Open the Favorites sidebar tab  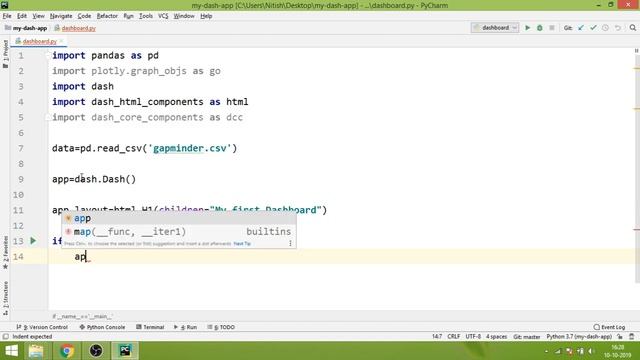5,252
